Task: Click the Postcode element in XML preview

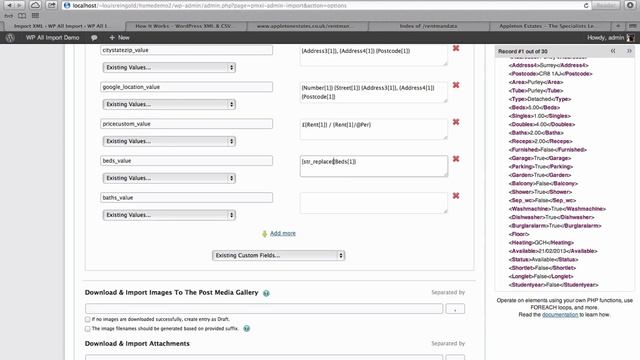Action: point(550,74)
